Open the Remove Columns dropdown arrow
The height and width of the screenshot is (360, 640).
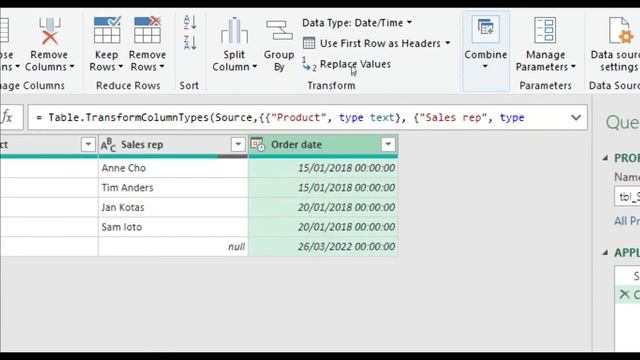[72, 67]
